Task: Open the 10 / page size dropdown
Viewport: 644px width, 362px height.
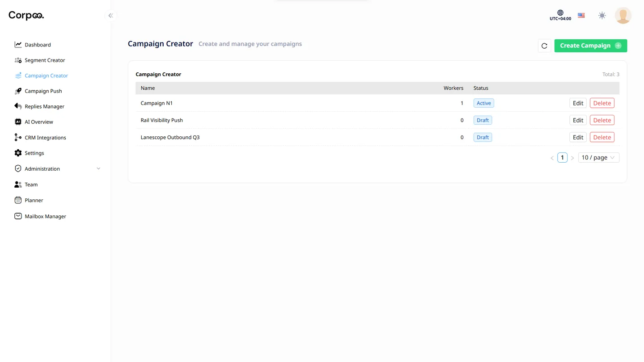Action: pos(598,157)
